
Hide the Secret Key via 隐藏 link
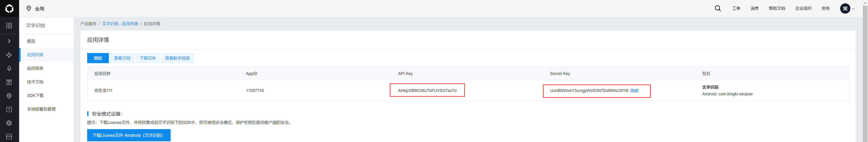point(634,91)
